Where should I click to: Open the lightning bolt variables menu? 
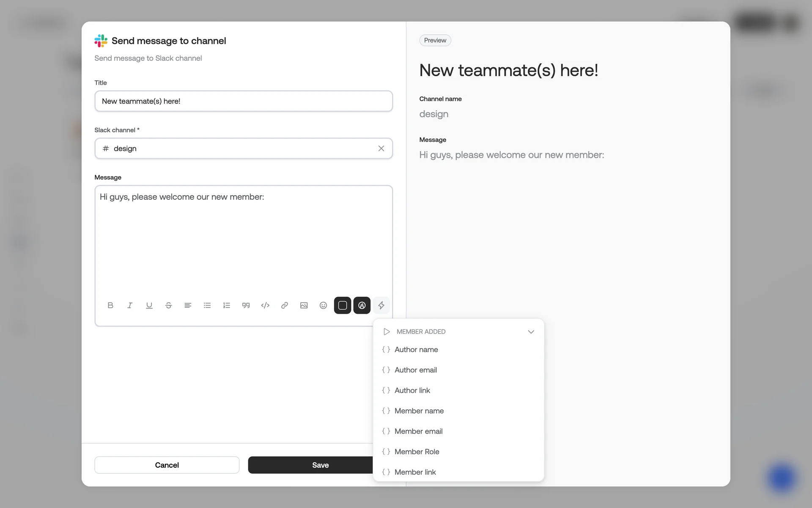(x=381, y=305)
